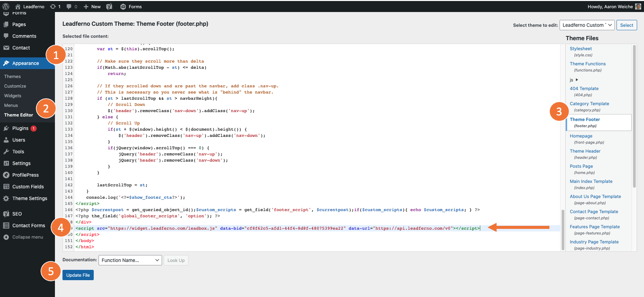
Task: Click the Theme Files list scrollbar
Action: (634, 117)
